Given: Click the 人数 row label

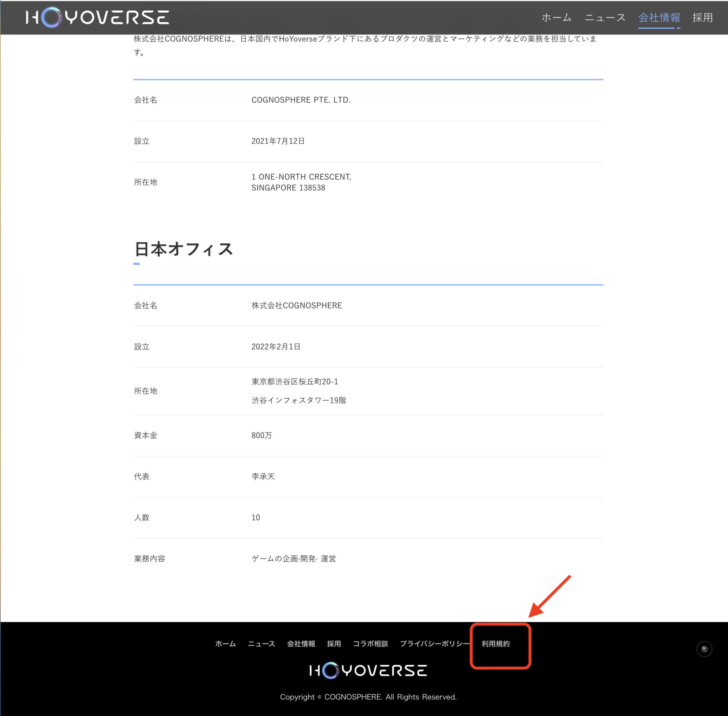Looking at the screenshot, I should (141, 517).
